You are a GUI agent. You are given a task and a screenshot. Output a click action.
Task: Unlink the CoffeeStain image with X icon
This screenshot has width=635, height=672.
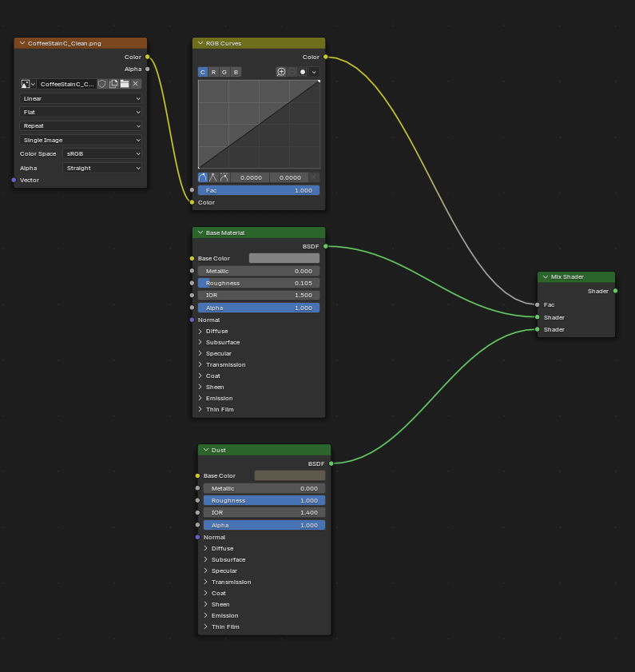click(x=136, y=84)
